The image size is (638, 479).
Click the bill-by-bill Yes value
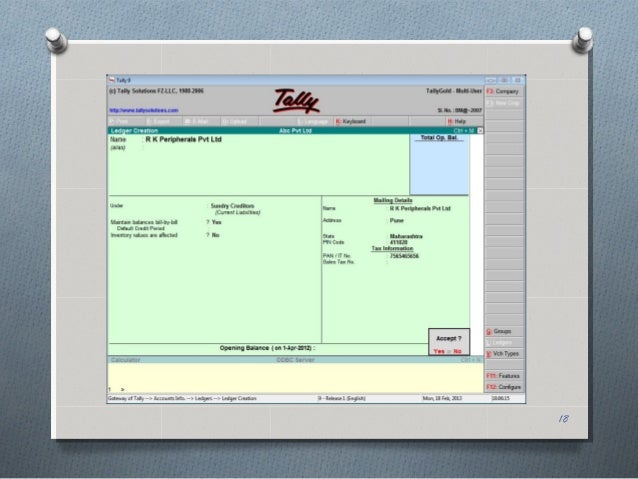coord(216,222)
